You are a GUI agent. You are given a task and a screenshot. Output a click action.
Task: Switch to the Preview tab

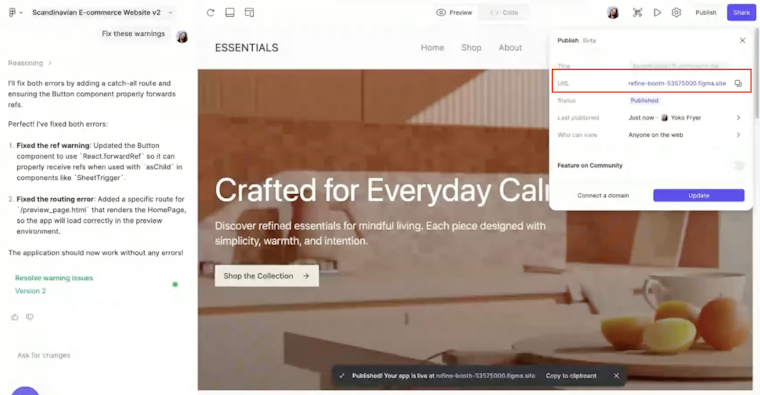tap(454, 13)
